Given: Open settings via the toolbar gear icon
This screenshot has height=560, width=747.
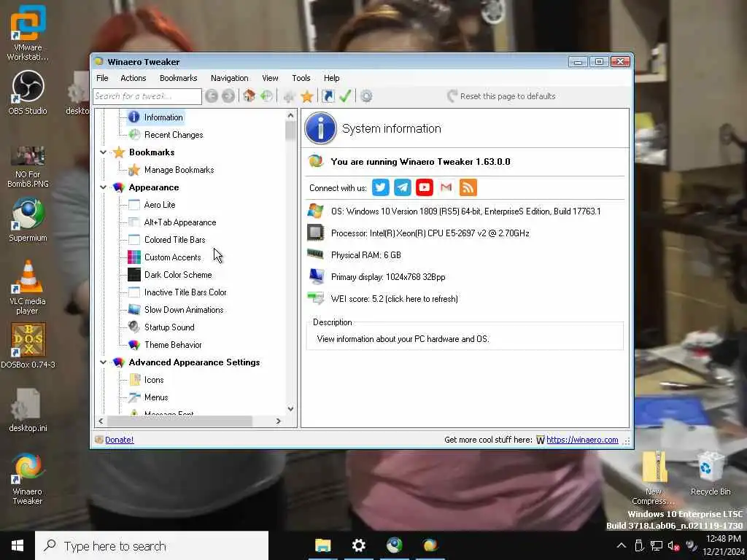Looking at the screenshot, I should pos(366,96).
